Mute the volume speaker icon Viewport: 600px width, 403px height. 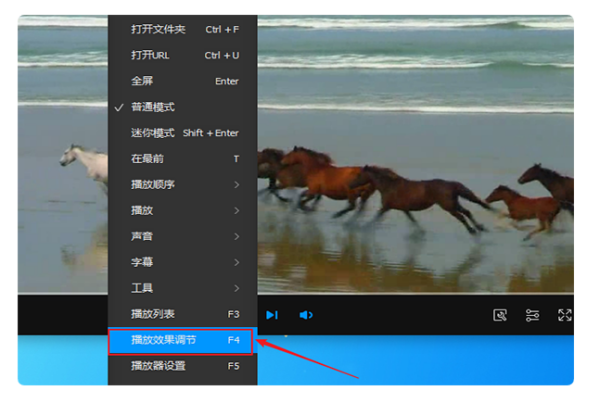[306, 315]
